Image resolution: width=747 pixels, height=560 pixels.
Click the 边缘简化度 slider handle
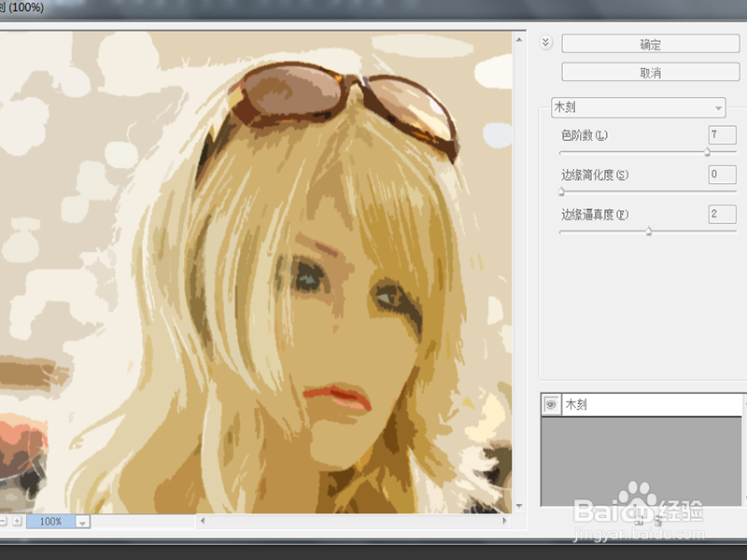tap(562, 192)
